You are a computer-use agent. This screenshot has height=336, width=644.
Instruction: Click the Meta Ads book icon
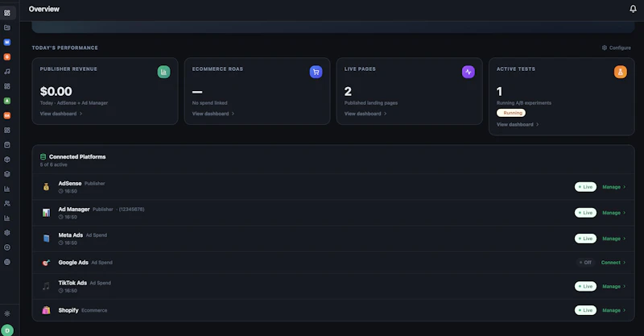click(x=46, y=239)
